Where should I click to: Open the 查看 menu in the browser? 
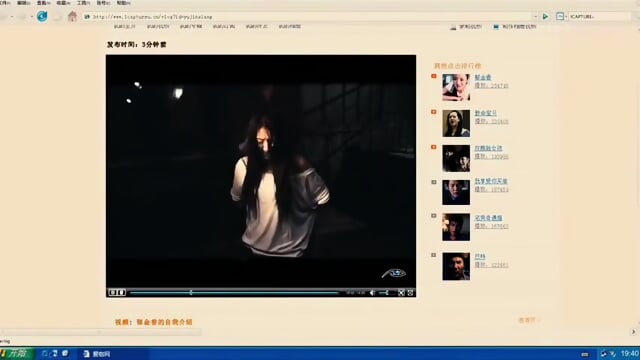click(43, 3)
